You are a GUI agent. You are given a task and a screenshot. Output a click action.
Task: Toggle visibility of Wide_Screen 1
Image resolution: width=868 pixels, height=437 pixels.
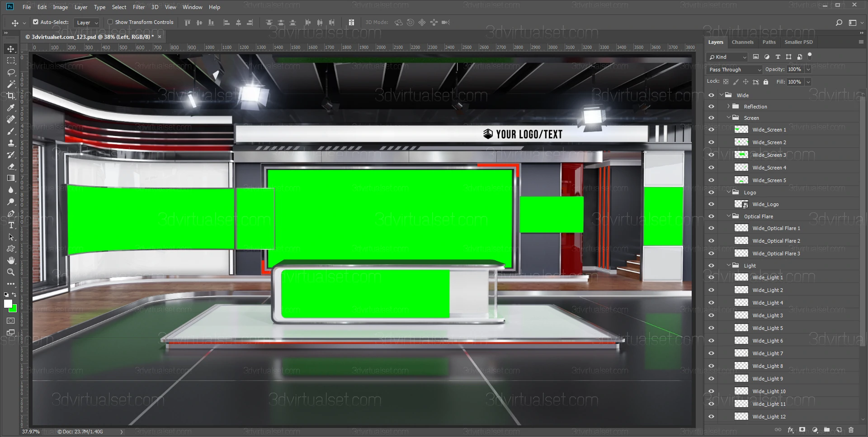click(x=711, y=130)
